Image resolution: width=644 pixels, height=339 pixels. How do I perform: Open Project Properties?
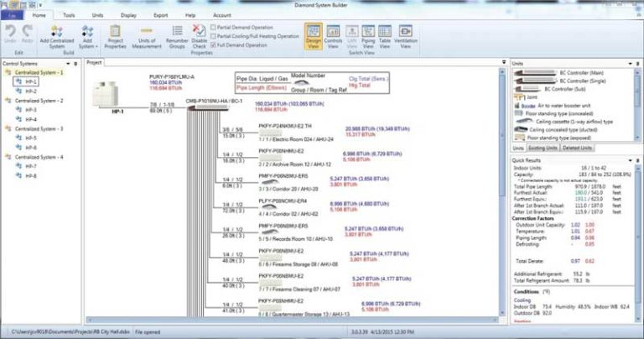[115, 37]
